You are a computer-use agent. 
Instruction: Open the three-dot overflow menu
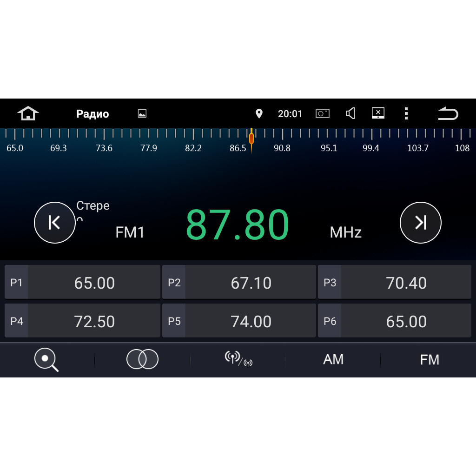[x=406, y=113]
